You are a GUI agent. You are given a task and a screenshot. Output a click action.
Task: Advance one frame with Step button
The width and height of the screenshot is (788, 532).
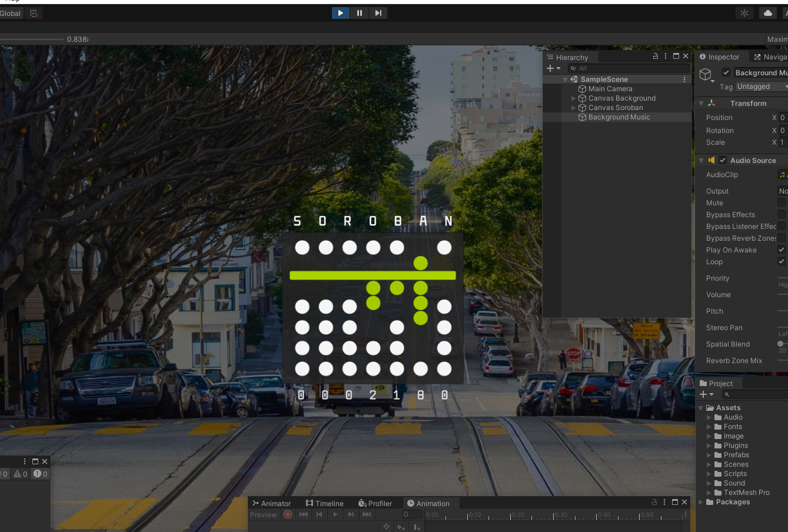(378, 13)
